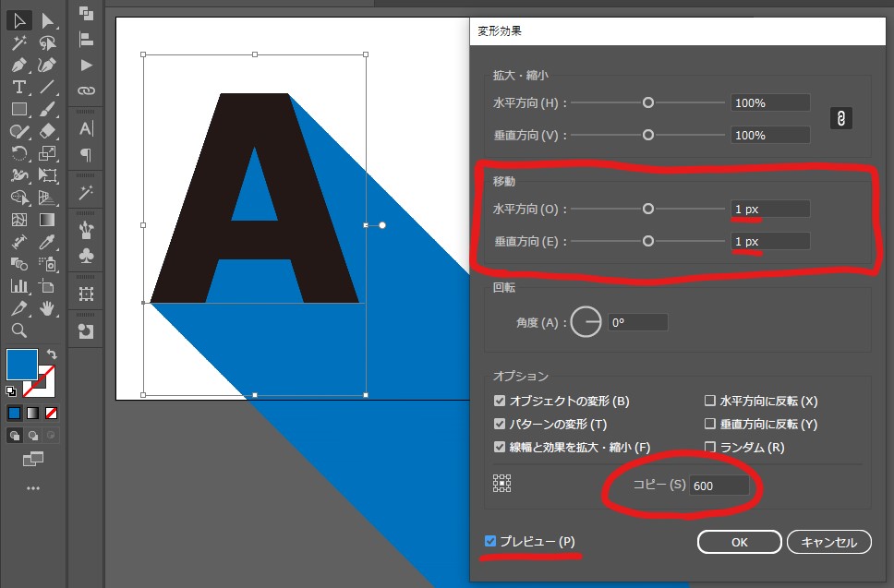Image resolution: width=894 pixels, height=588 pixels.
Task: Select the Free Transform tool
Action: click(47, 175)
